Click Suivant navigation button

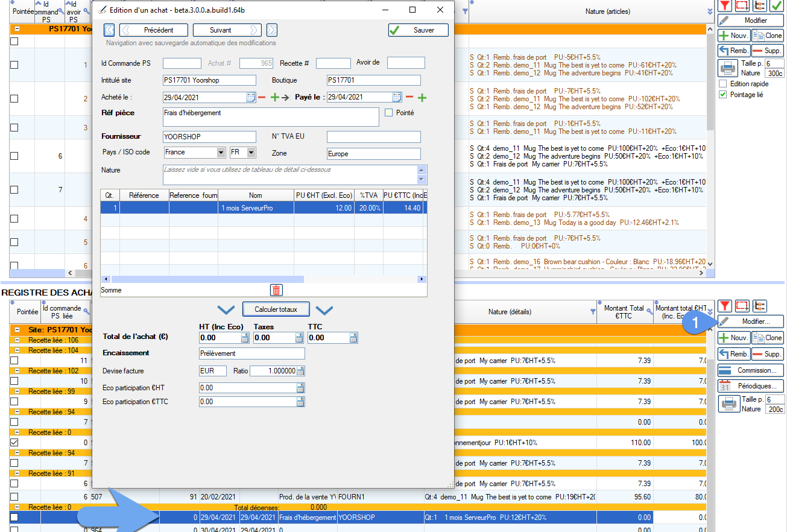227,30
